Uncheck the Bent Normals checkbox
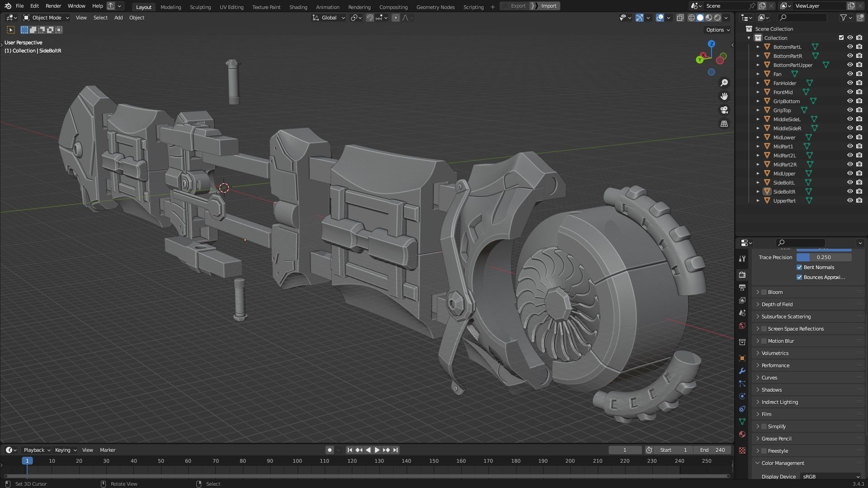Screen dimensions: 868x488 tap(799, 267)
